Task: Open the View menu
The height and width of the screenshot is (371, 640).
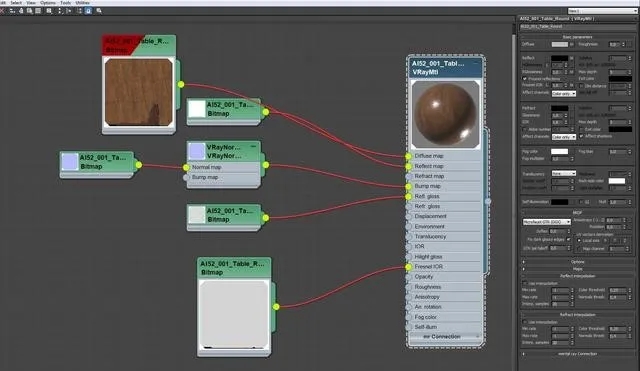Action: (31, 3)
